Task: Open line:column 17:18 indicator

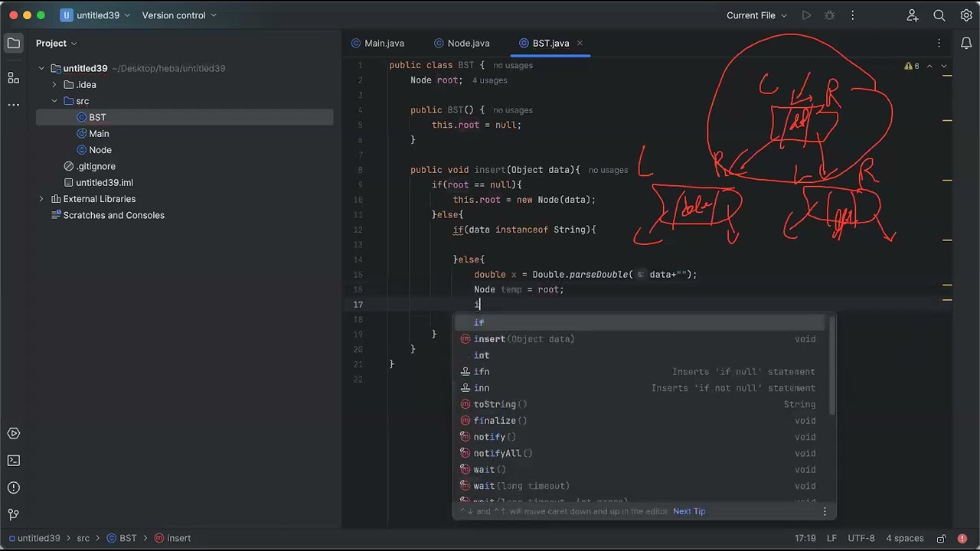Action: pos(805,539)
